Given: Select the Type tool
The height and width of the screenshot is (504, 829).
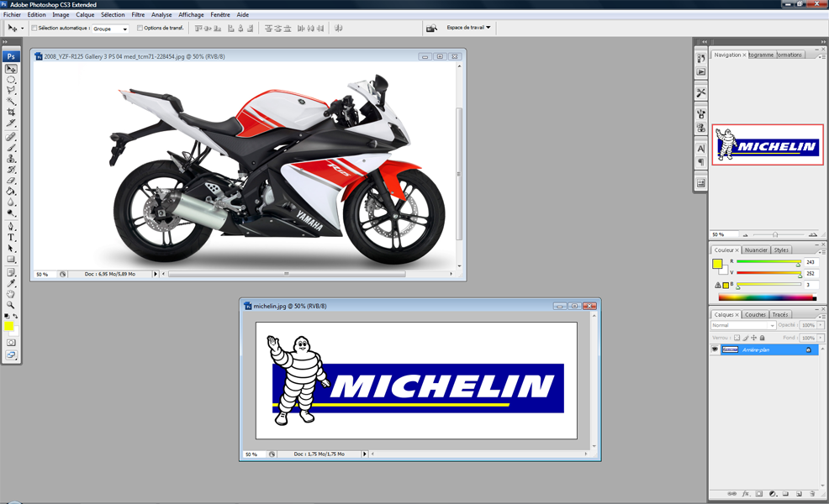Looking at the screenshot, I should pos(11,237).
